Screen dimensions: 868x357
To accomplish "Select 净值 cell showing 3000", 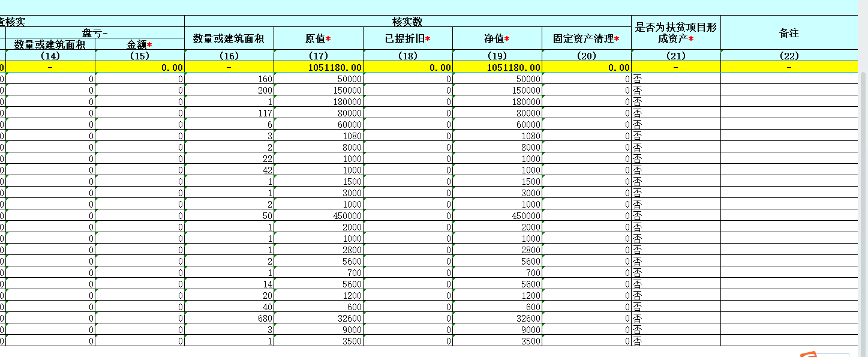I will point(497,193).
